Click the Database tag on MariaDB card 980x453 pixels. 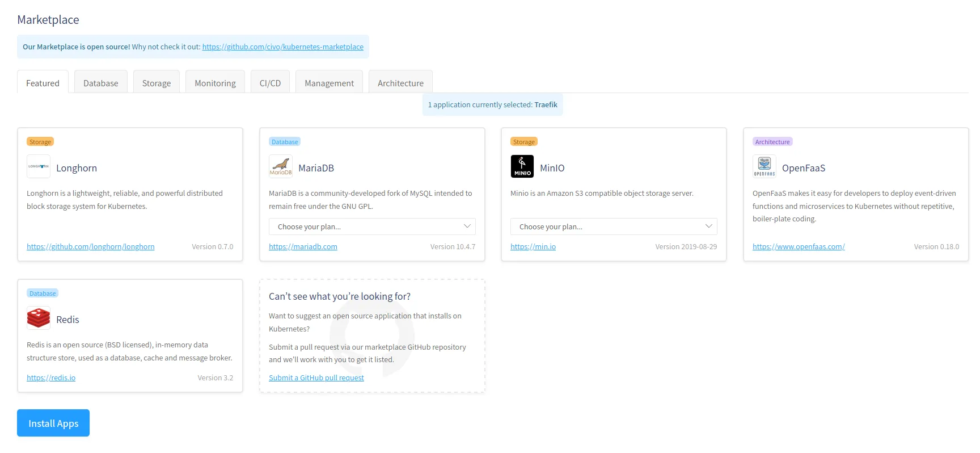pos(285,141)
